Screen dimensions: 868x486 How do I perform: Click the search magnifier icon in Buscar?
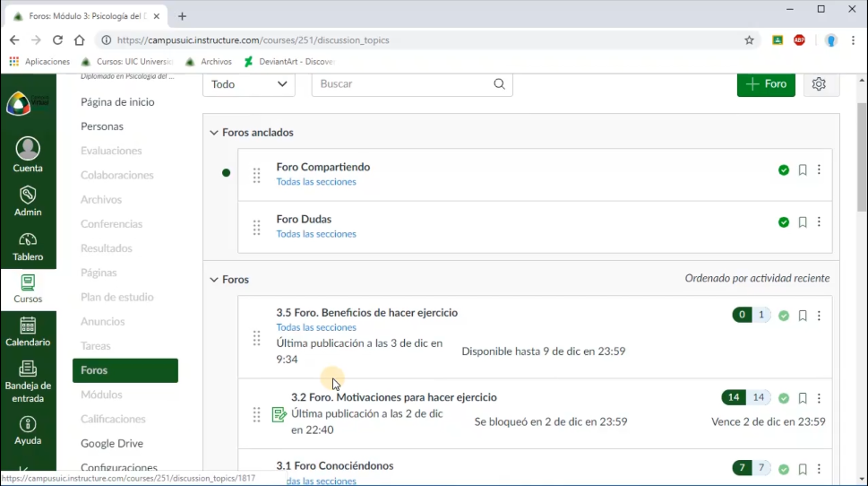[x=500, y=84]
